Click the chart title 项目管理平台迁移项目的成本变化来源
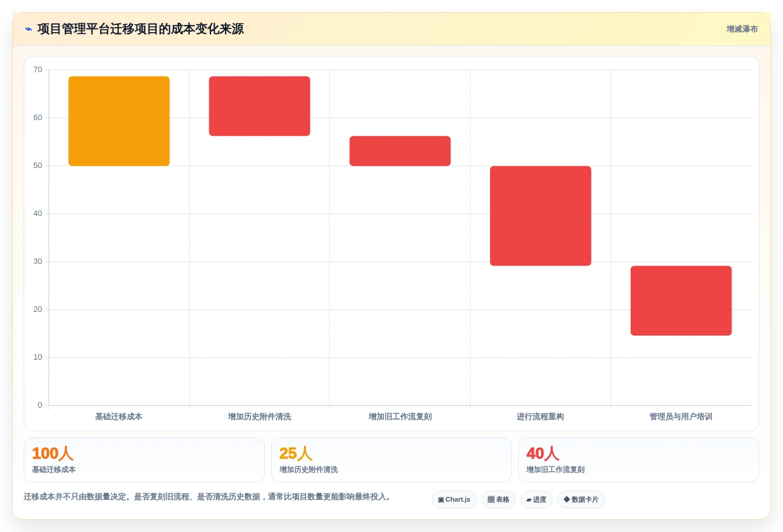The width and height of the screenshot is (783, 532). tap(141, 29)
